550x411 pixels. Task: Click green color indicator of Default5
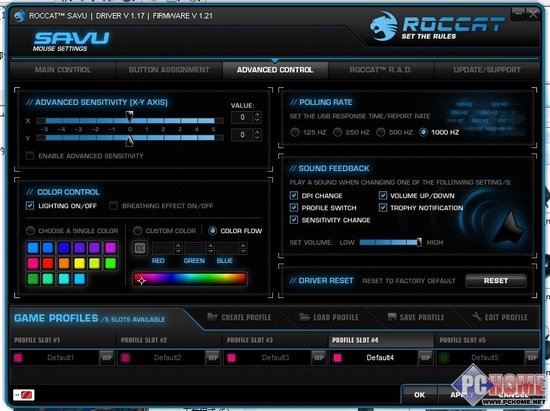tap(444, 358)
